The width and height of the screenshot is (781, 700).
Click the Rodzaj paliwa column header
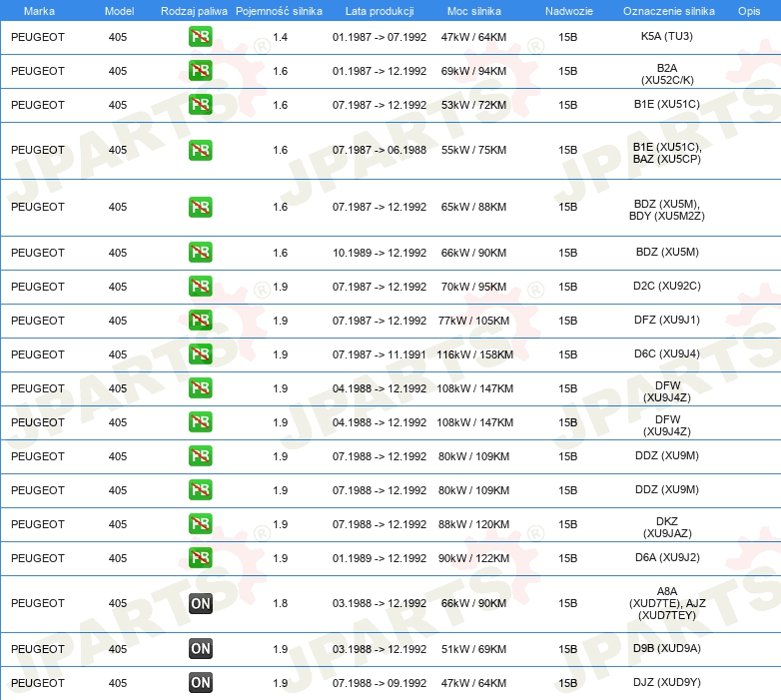(194, 10)
